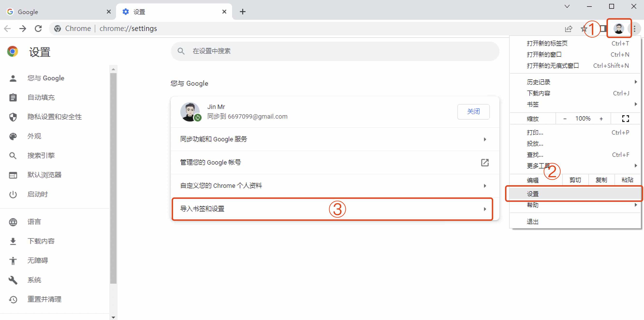
Task: Click the 您与 Google person icon in sidebar
Action: pos(13,78)
